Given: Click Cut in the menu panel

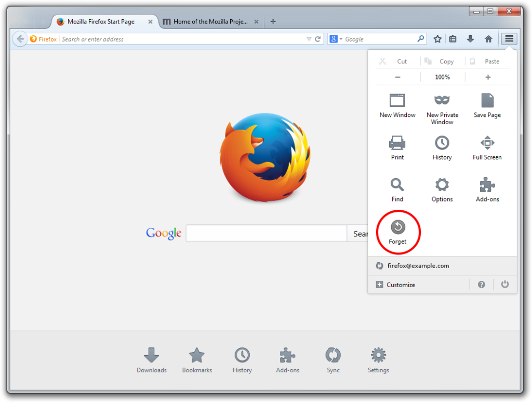Looking at the screenshot, I should (x=397, y=61).
